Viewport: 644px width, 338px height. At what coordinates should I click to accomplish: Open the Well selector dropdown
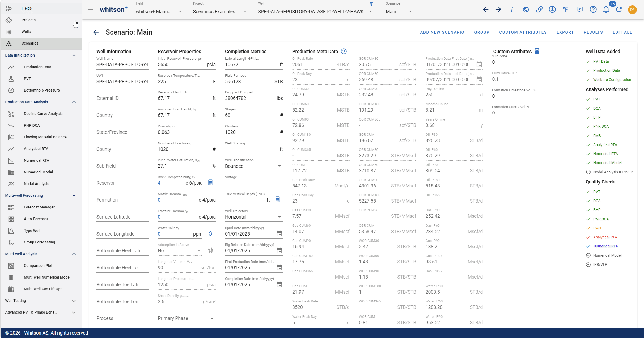point(315,12)
